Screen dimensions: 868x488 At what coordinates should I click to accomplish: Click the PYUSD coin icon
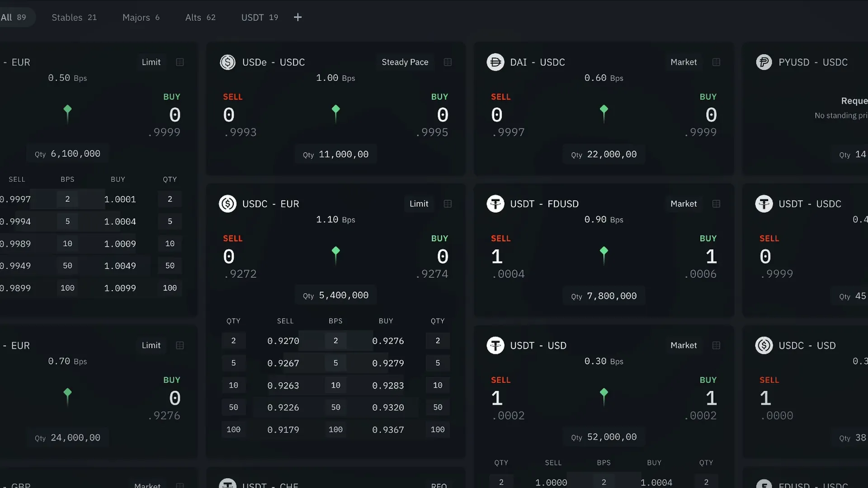click(x=764, y=62)
